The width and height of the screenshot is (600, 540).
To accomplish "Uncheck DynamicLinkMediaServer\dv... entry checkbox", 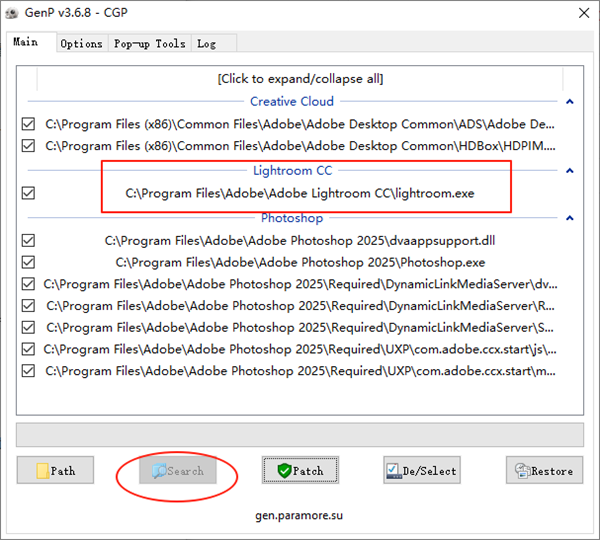I will coord(28,284).
